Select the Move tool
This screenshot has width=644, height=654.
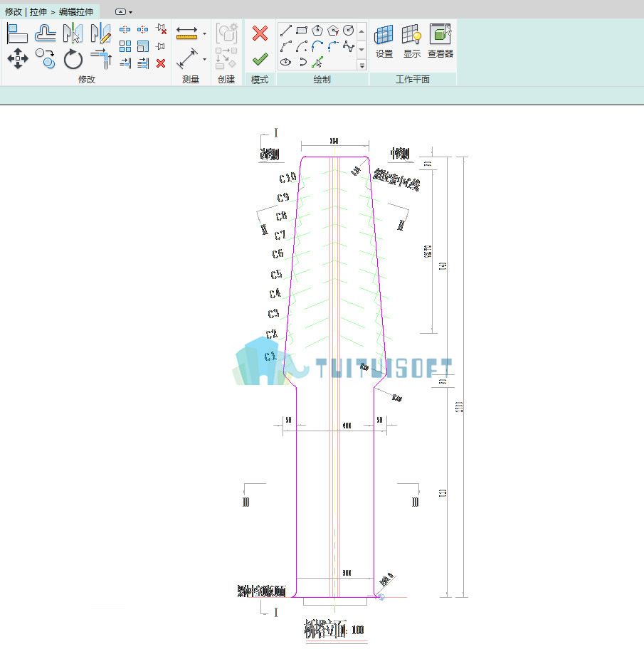pos(18,58)
